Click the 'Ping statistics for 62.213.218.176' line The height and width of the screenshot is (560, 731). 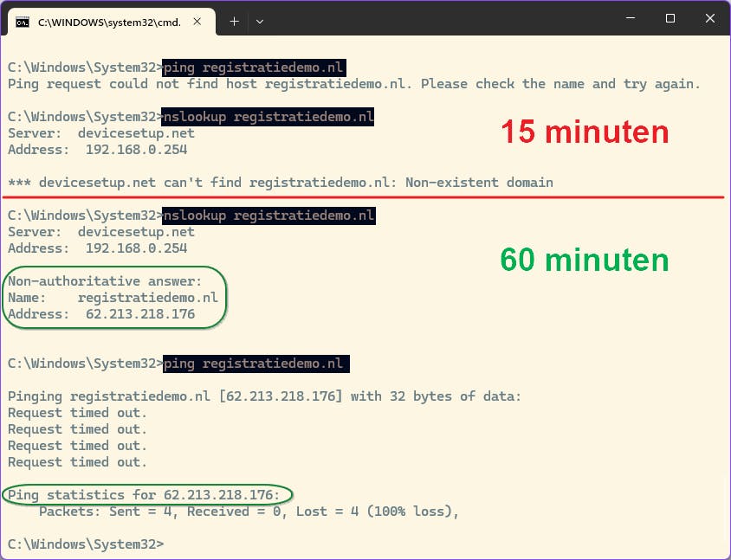pyautogui.click(x=144, y=495)
